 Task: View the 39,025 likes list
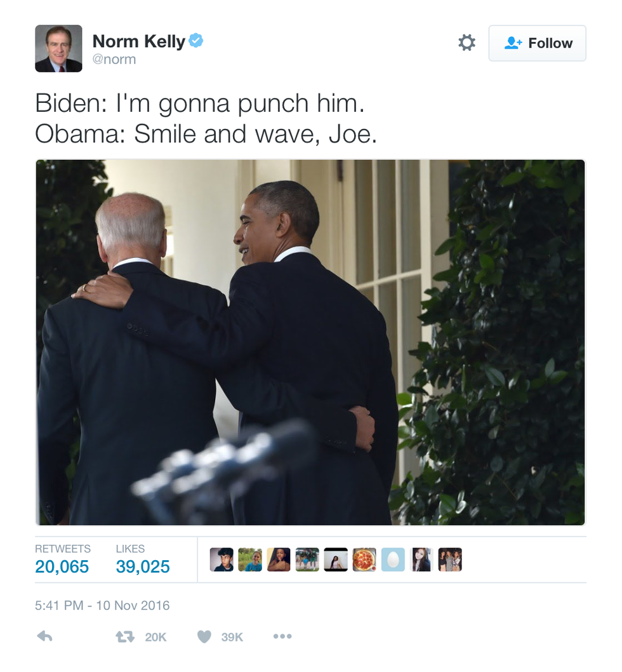143,560
